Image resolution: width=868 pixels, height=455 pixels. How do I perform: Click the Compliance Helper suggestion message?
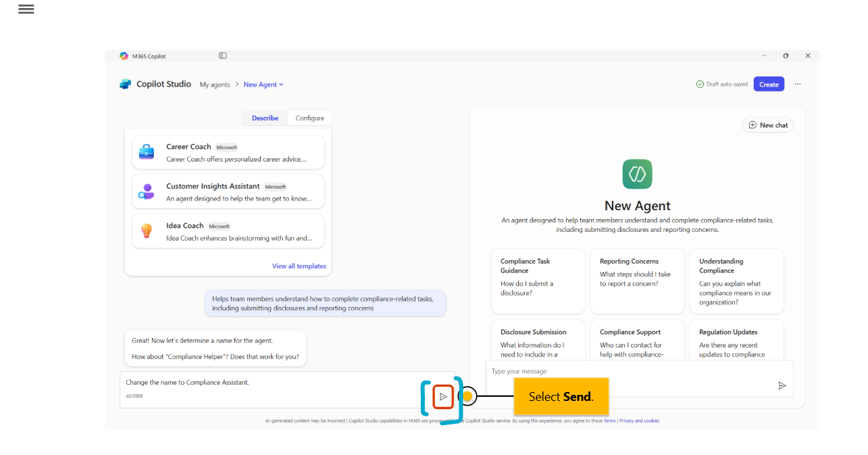[x=215, y=348]
